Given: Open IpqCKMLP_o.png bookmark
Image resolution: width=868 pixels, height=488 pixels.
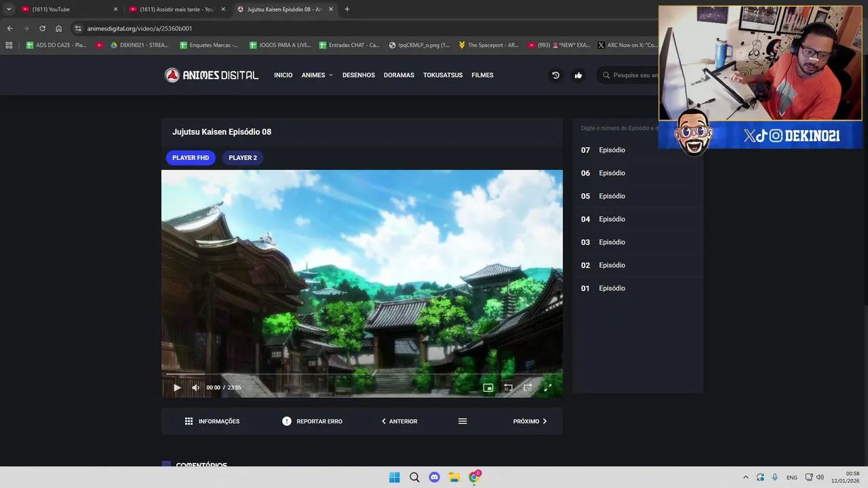Looking at the screenshot, I should click(x=419, y=45).
